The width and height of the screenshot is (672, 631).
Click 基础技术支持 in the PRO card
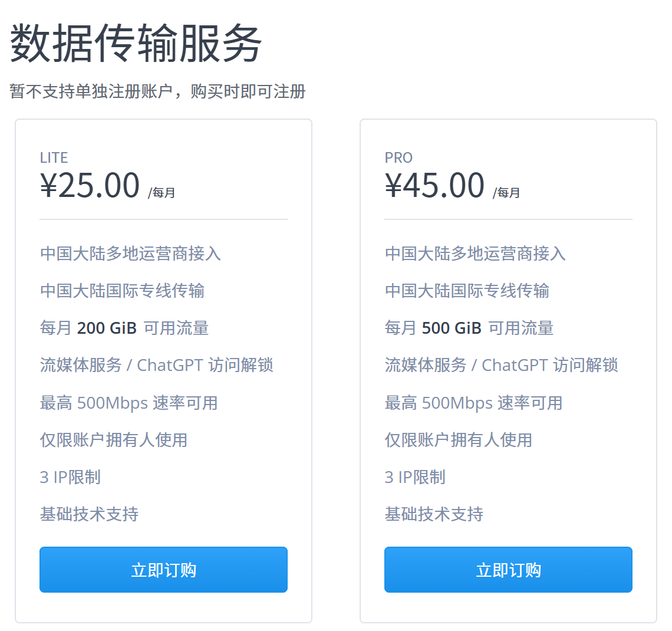[434, 514]
